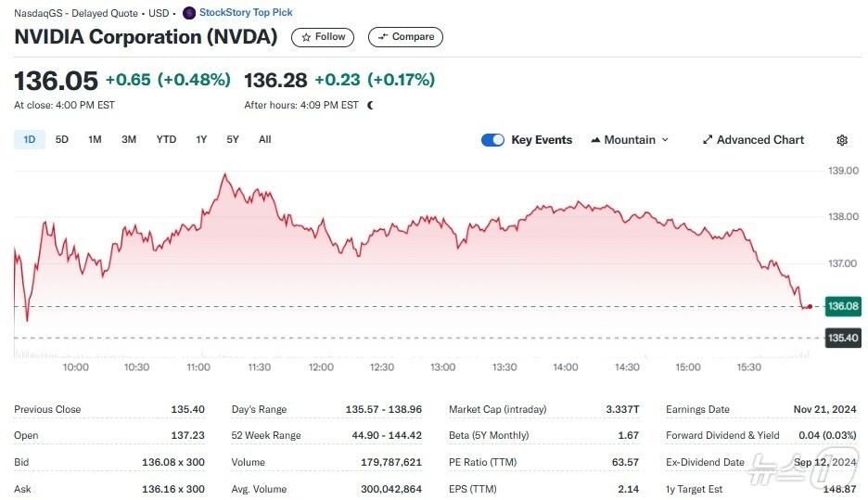Select the 1M time range
The image size is (868, 500).
95,140
